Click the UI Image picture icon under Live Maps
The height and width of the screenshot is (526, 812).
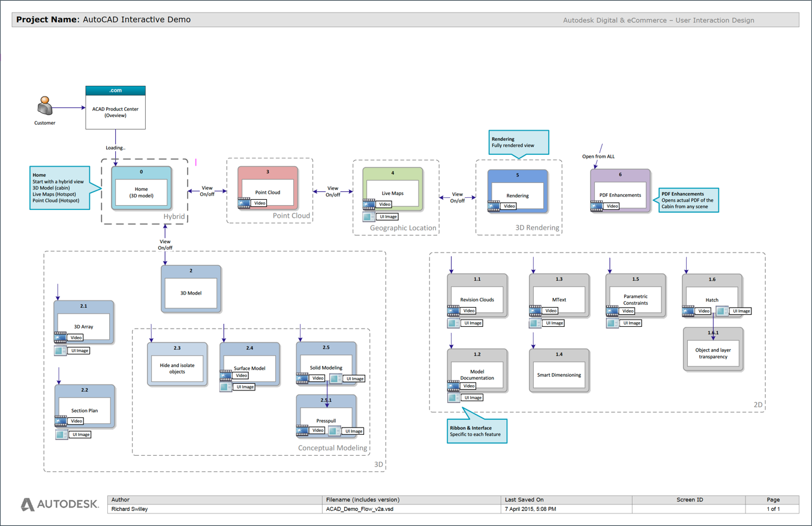click(x=369, y=217)
